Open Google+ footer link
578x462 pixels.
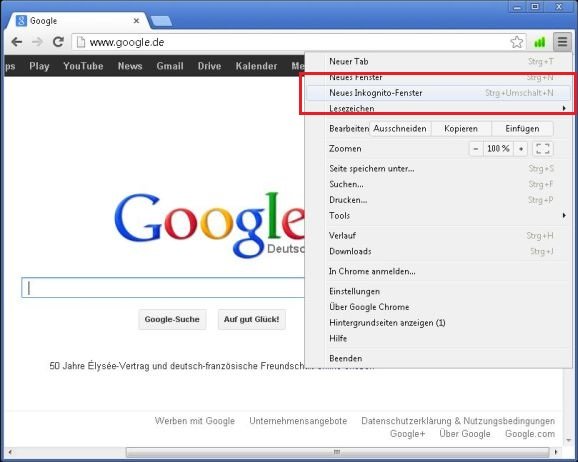point(408,434)
